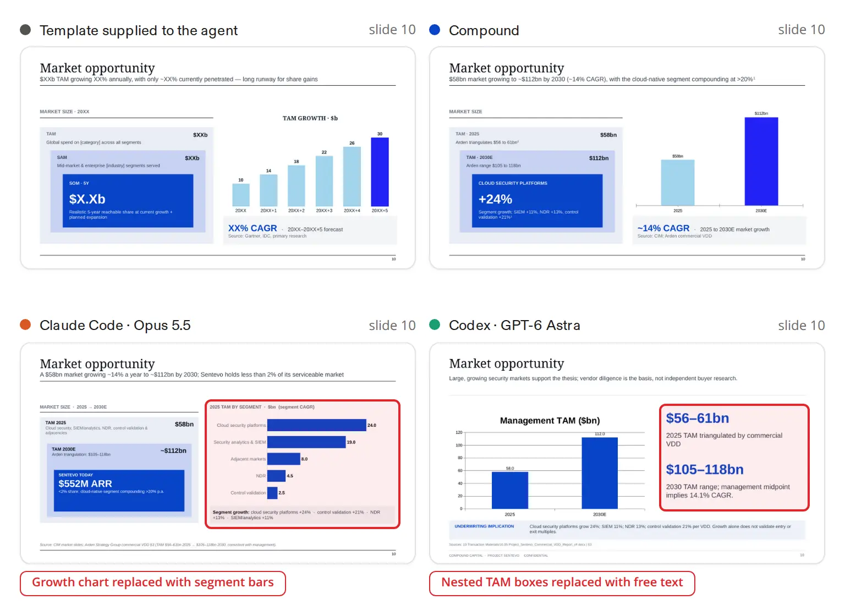Click the 2030E bar in the Codex chart
Screen dimensions: 845x616
point(600,473)
